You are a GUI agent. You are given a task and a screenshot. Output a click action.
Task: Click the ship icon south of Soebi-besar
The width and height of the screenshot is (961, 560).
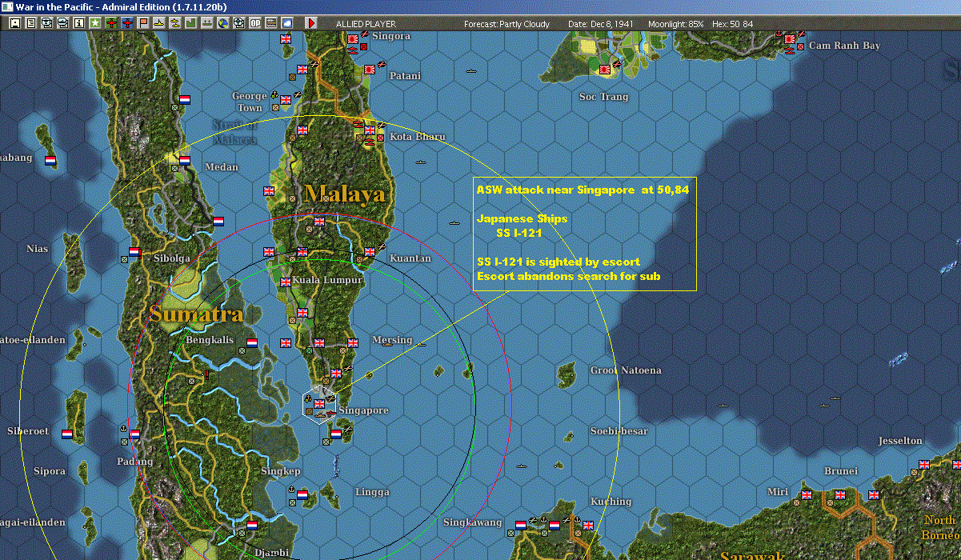tap(522, 466)
